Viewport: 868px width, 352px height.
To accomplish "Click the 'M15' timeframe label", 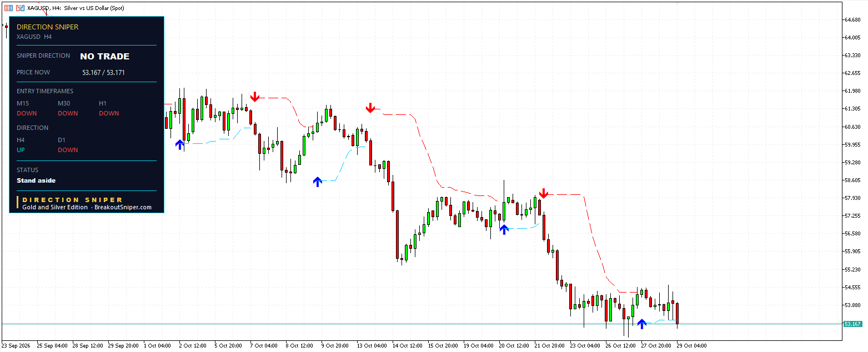I will 23,103.
